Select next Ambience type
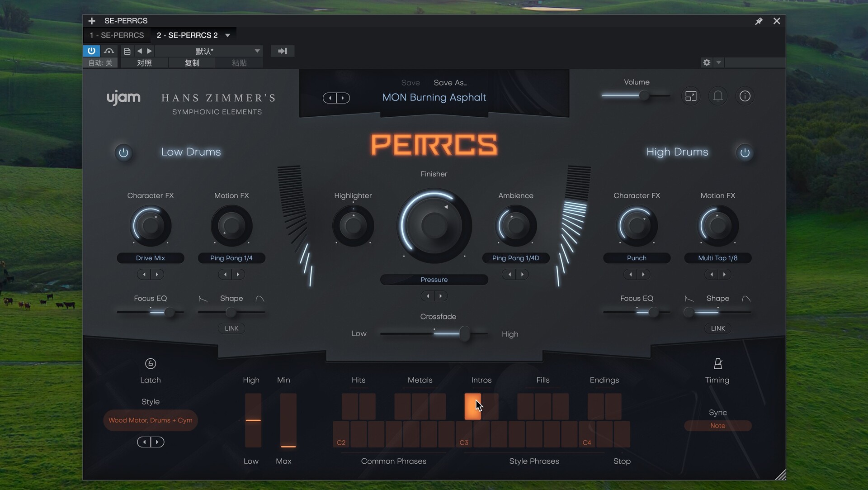The height and width of the screenshot is (490, 868). click(523, 274)
